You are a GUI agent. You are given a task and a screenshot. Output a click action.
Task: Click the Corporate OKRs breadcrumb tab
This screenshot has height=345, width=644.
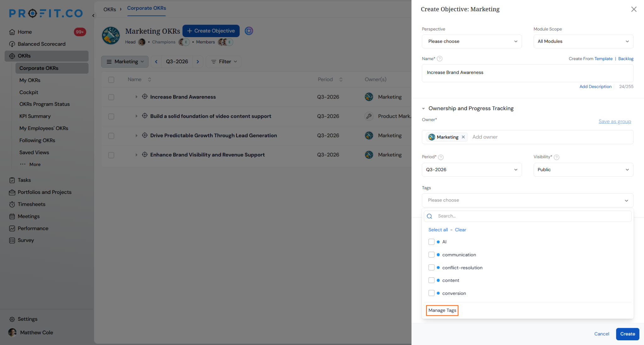[x=147, y=8]
